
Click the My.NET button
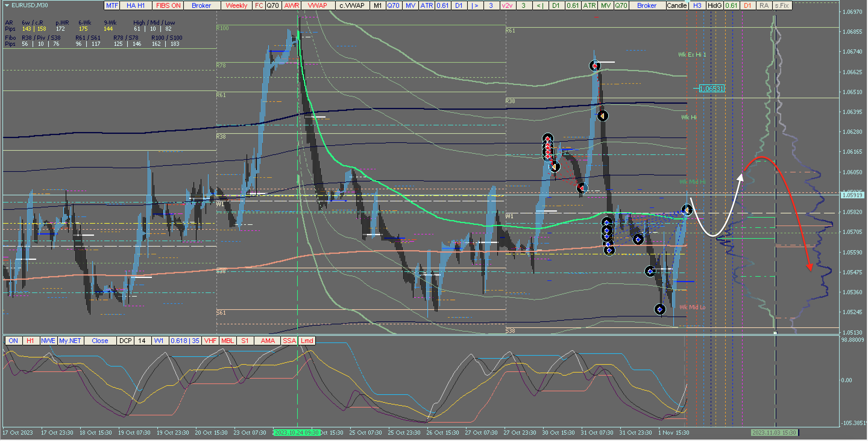pos(70,341)
